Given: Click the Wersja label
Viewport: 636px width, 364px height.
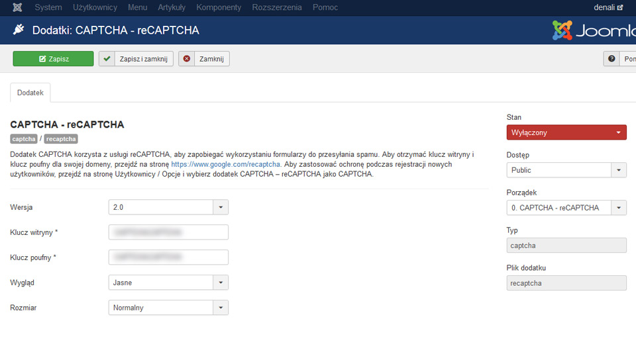Looking at the screenshot, I should point(21,207).
